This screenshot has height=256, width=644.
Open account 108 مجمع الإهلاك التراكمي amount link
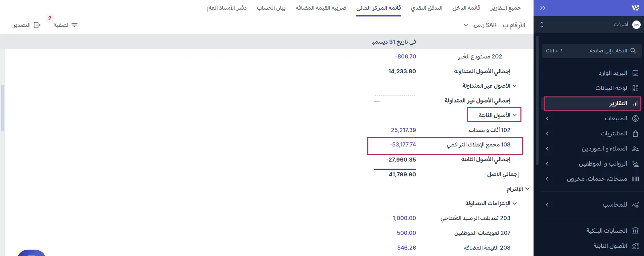(403, 144)
